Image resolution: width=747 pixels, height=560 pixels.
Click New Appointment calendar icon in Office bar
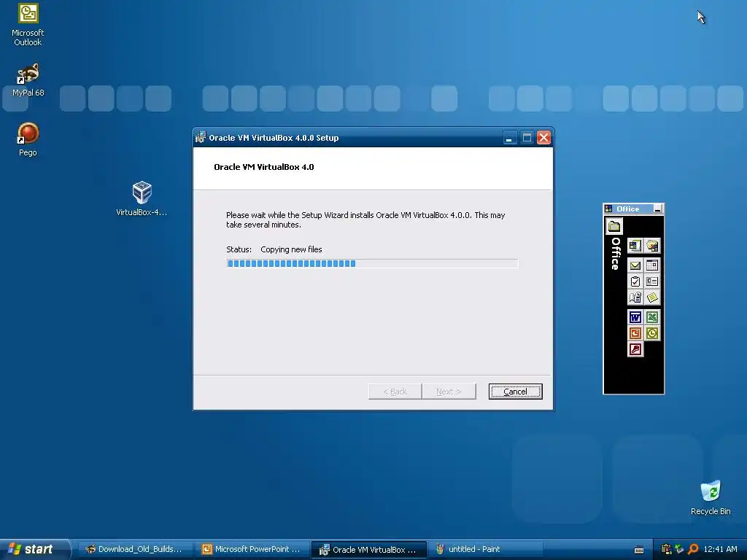(x=652, y=265)
